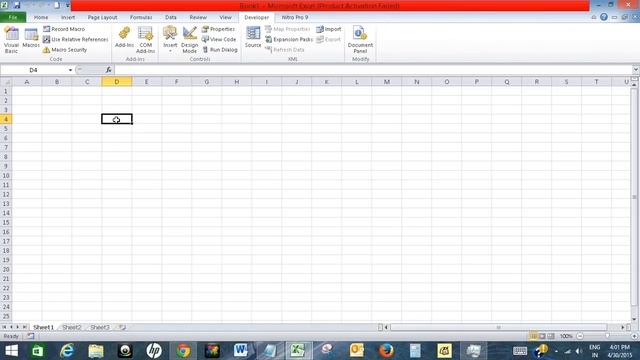Click the Insert Function fx button
The image size is (640, 360).
(x=108, y=70)
